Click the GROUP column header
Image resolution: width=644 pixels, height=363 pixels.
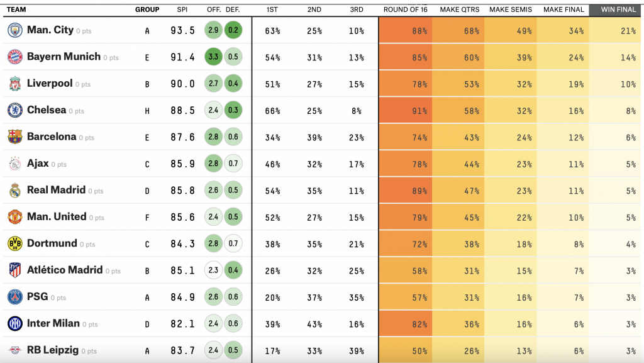point(147,9)
